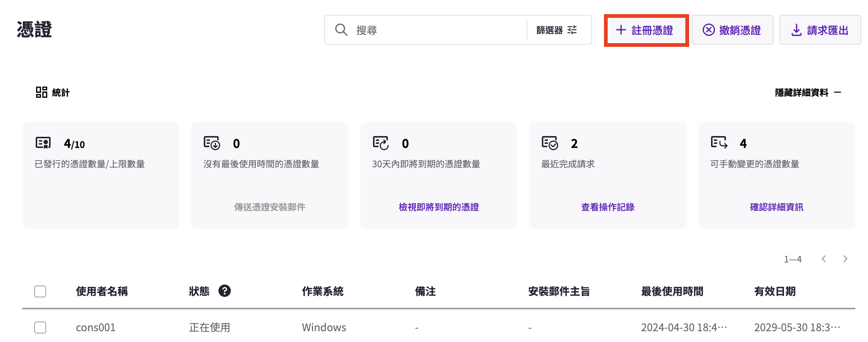868x342 pixels.
Task: Open 確認詳細資訊 link
Action: tap(777, 207)
